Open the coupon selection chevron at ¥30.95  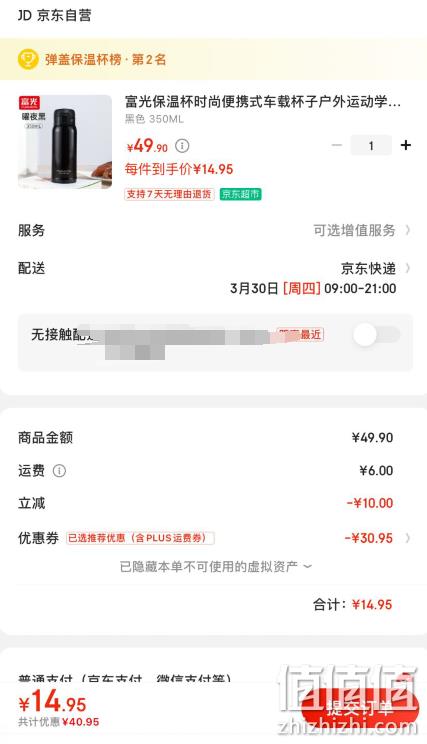point(408,538)
